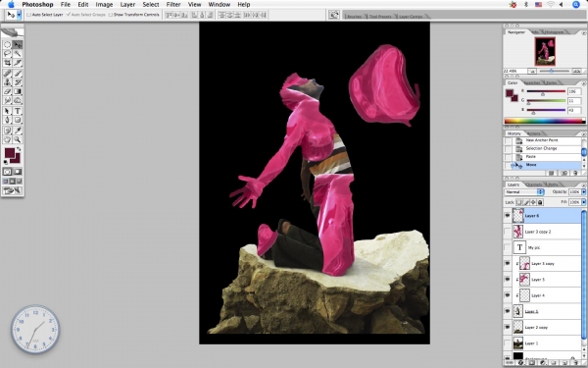Open the Filter menu

tap(173, 5)
